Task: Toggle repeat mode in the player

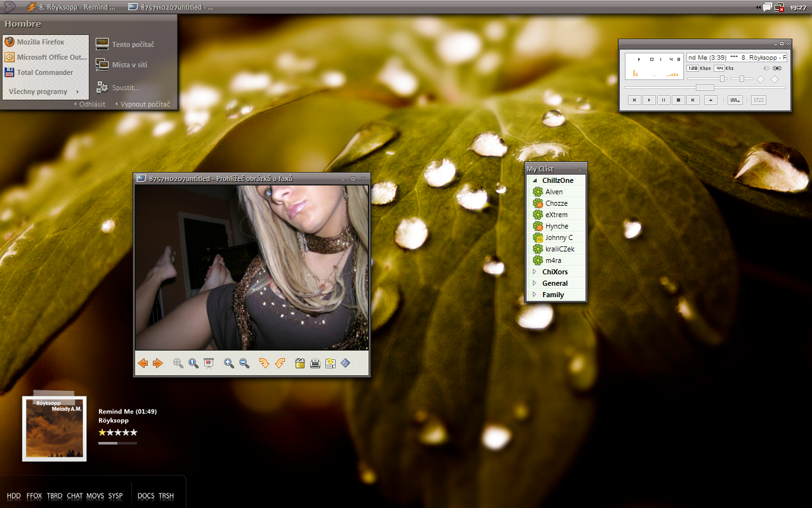Action: 759,100
